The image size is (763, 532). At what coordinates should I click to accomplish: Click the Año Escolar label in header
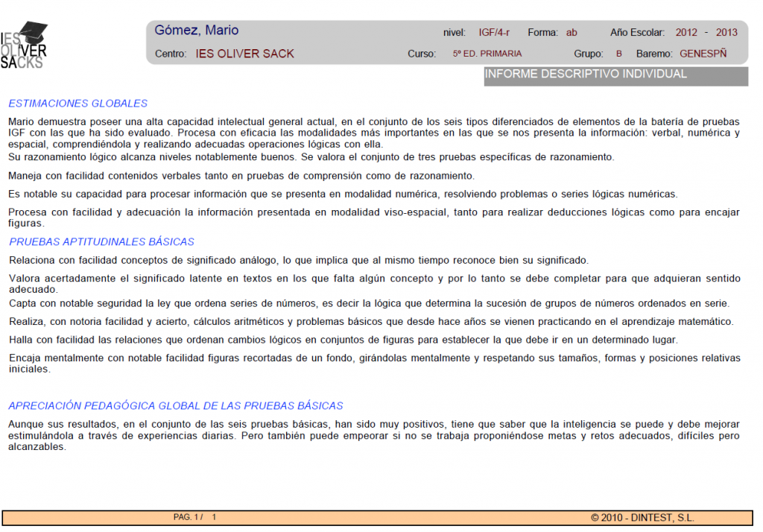tap(639, 33)
